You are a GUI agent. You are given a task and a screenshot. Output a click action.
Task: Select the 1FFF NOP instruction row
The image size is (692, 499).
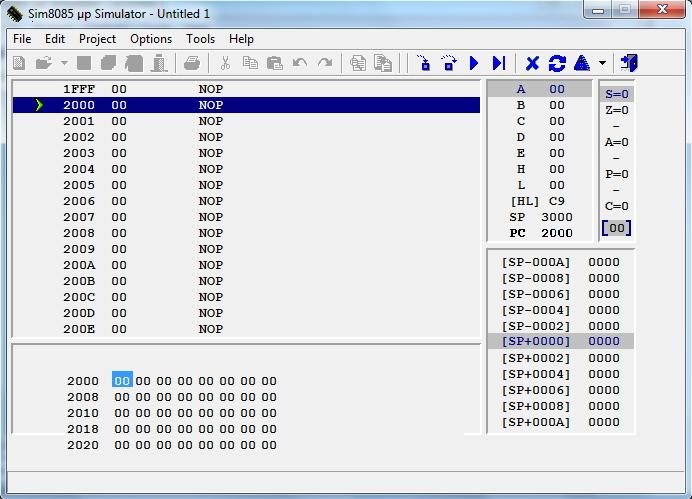pos(246,89)
